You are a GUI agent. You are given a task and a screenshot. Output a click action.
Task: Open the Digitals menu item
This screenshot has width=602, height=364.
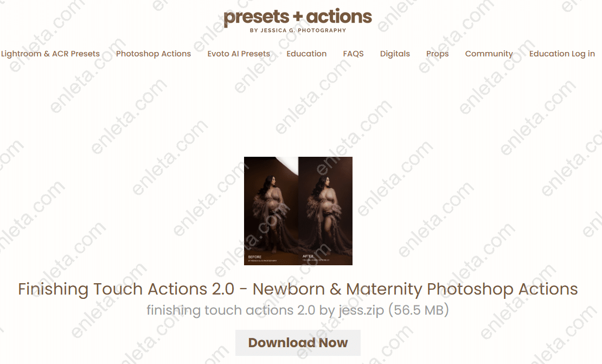tap(395, 54)
